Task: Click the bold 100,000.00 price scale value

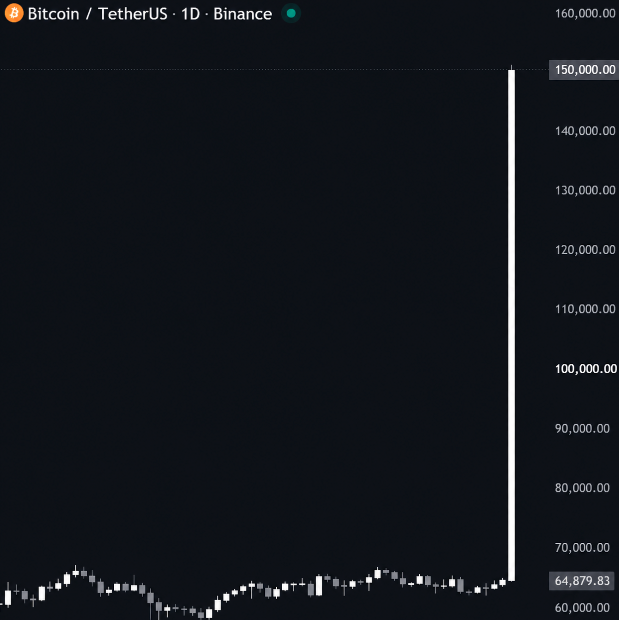Action: [x=586, y=369]
